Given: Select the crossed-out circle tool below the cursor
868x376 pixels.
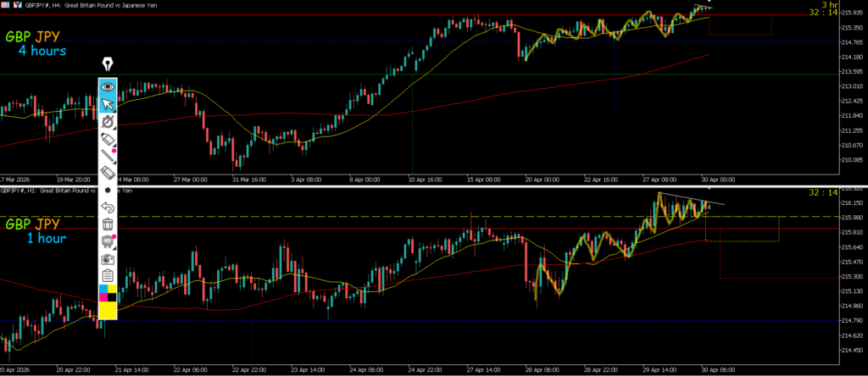Looking at the screenshot, I should click(108, 122).
